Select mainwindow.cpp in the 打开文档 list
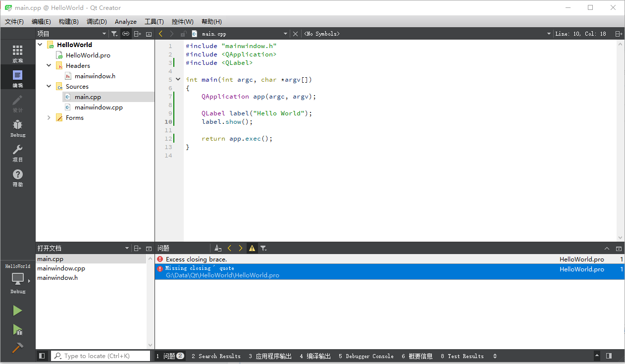Screen dimensions: 625x364 (x=92, y=268)
